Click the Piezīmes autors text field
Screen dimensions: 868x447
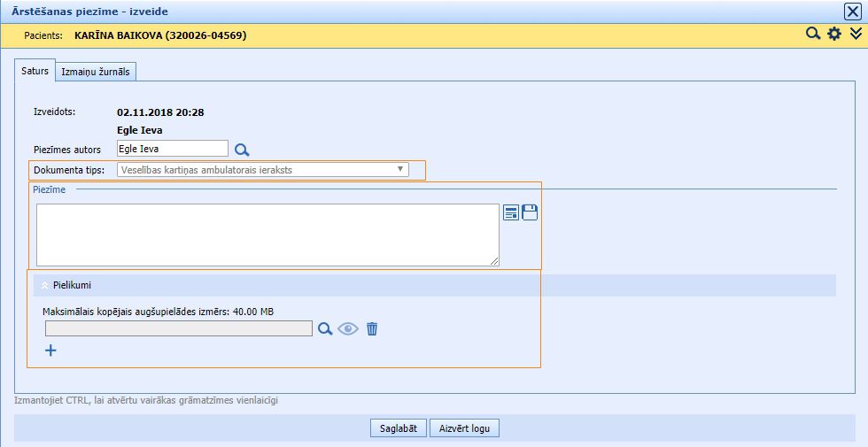point(172,149)
